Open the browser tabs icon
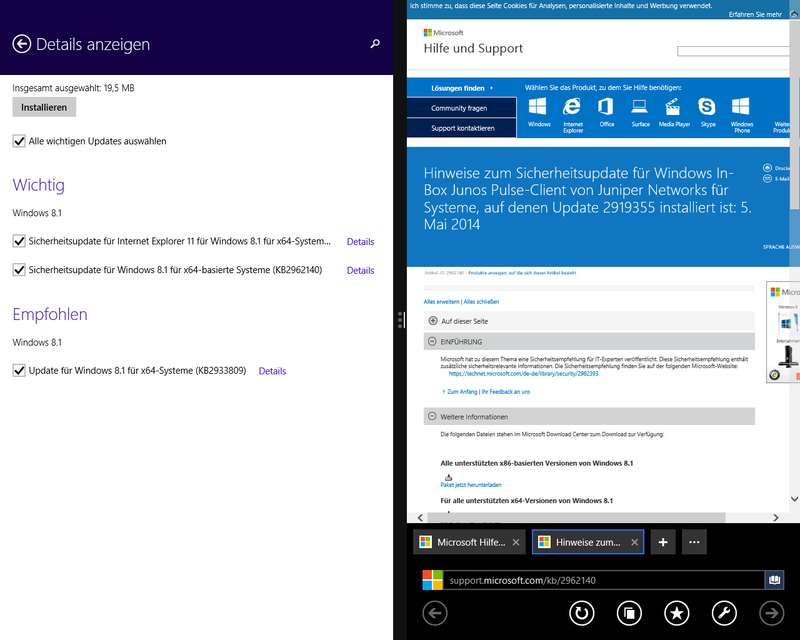This screenshot has height=640, width=800. [x=629, y=613]
